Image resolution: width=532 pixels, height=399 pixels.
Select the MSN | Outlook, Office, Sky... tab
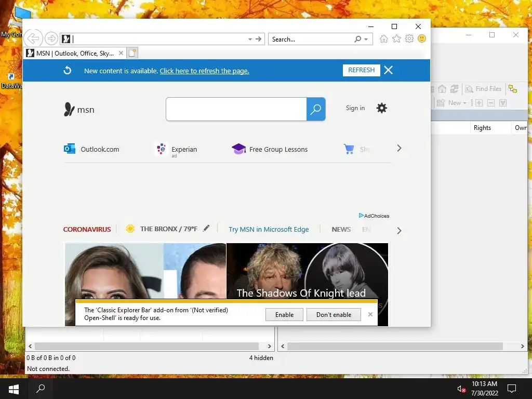tap(75, 54)
